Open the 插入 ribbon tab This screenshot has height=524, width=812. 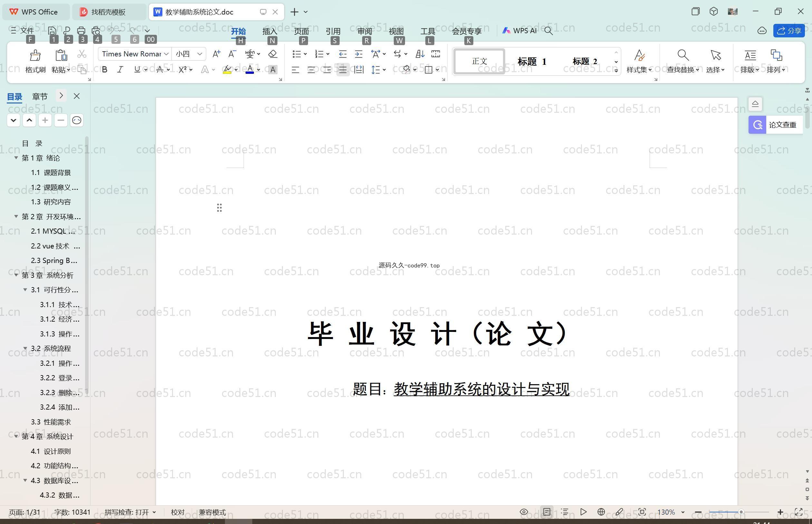270,31
